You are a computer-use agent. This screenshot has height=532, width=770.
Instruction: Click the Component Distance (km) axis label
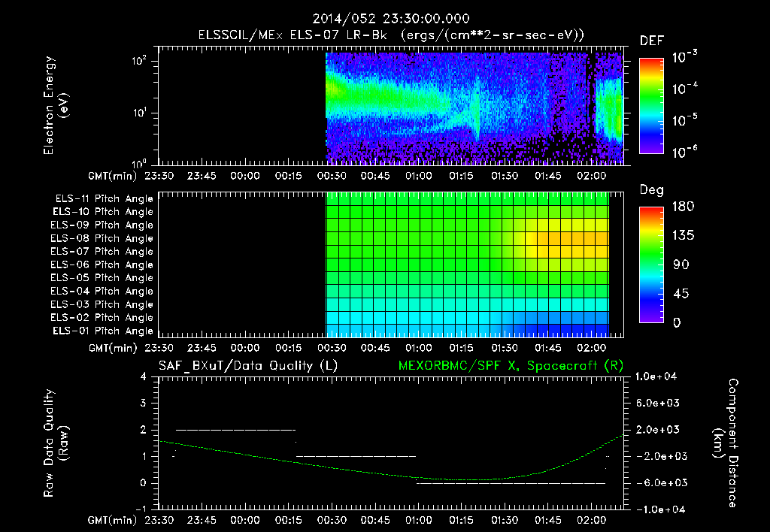(x=726, y=443)
